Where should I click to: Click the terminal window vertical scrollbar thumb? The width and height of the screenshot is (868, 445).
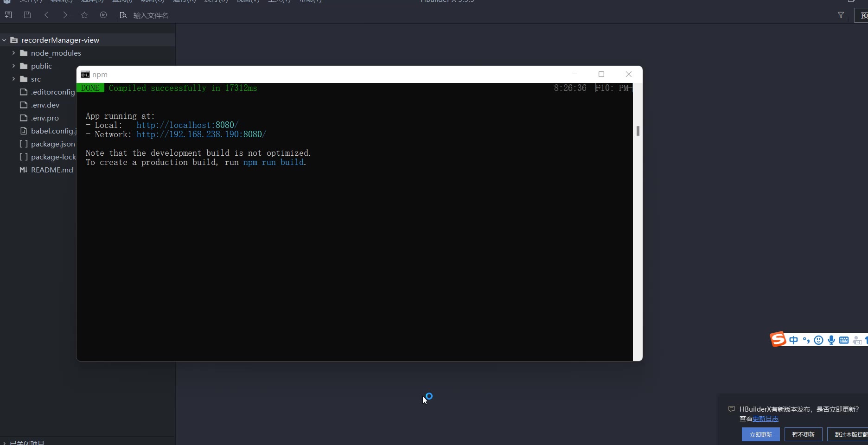click(638, 131)
